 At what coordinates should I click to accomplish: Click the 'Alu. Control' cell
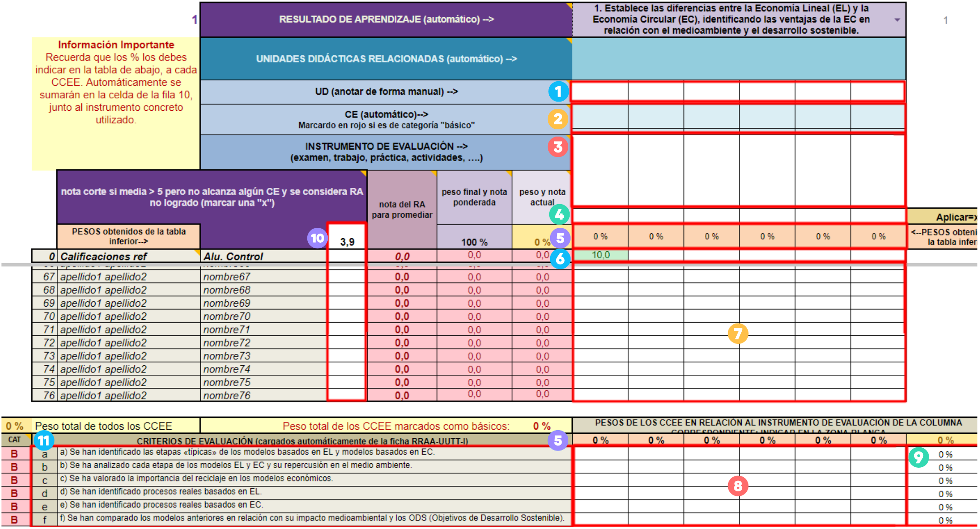click(264, 256)
